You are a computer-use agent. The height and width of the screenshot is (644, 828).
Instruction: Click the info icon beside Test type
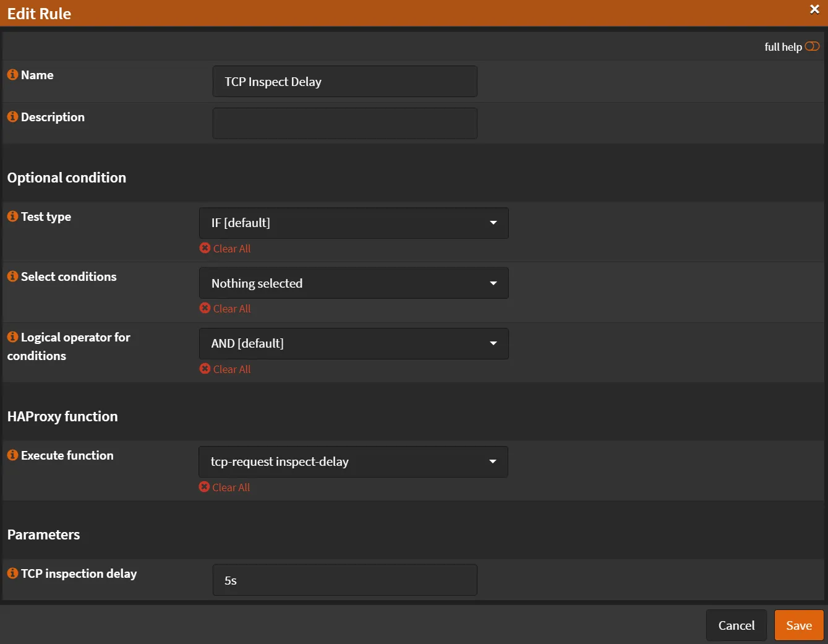click(x=12, y=217)
